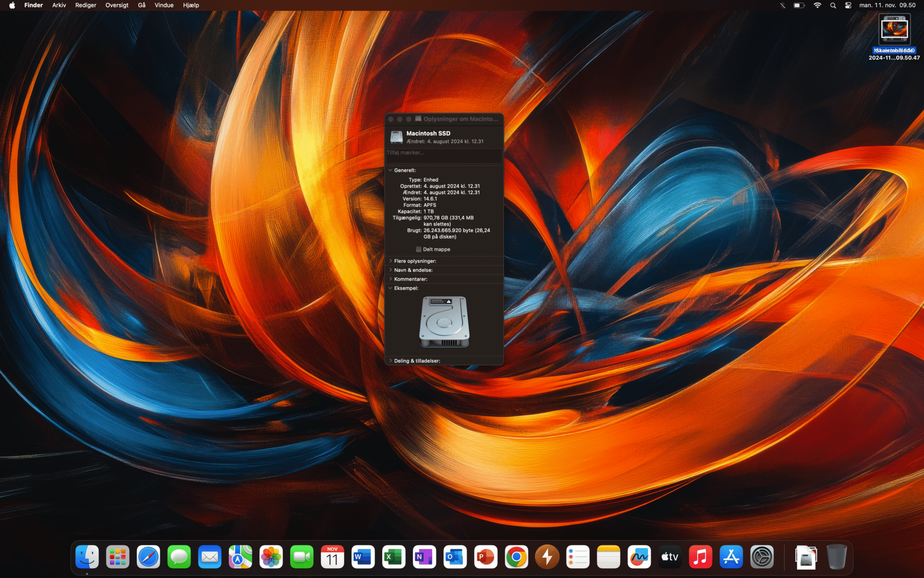Open the Photos app

pyautogui.click(x=271, y=557)
